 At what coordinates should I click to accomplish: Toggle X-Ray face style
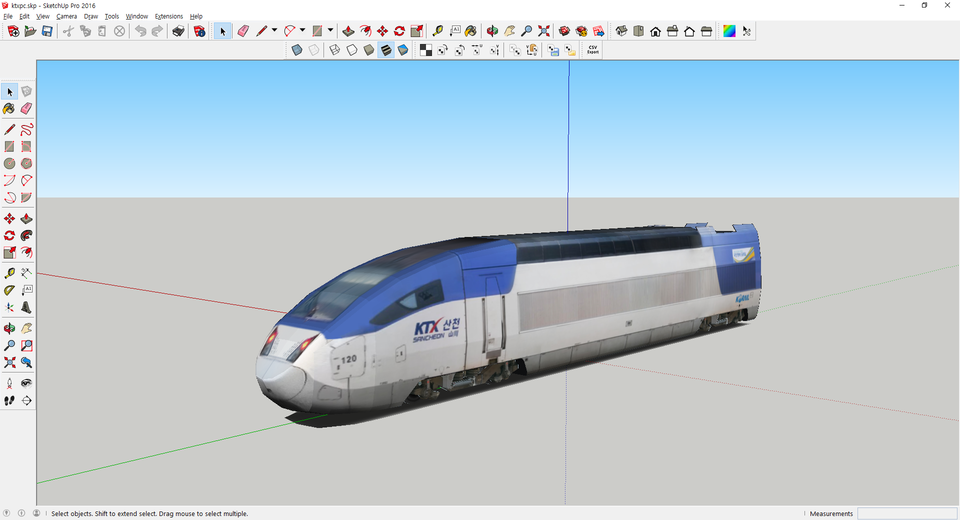297,49
